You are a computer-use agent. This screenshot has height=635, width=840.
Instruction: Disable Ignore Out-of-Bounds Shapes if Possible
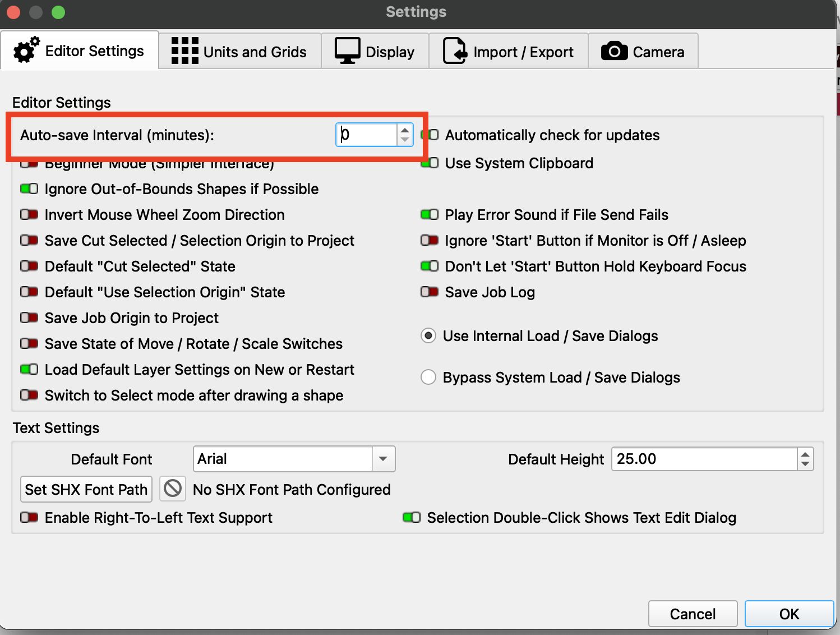tap(29, 189)
